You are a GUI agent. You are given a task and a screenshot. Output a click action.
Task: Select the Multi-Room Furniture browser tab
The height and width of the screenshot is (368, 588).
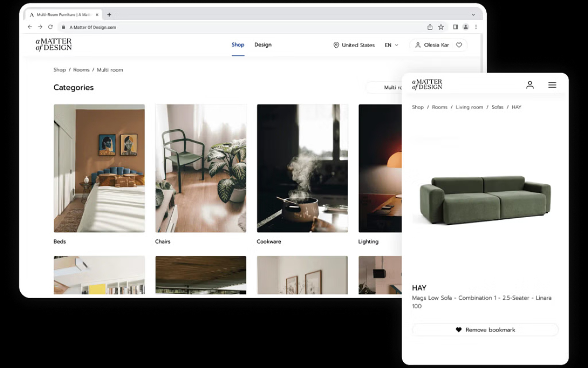click(64, 15)
